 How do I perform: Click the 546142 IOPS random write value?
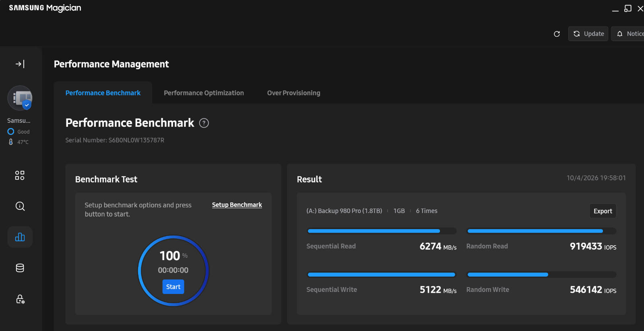pos(593,290)
